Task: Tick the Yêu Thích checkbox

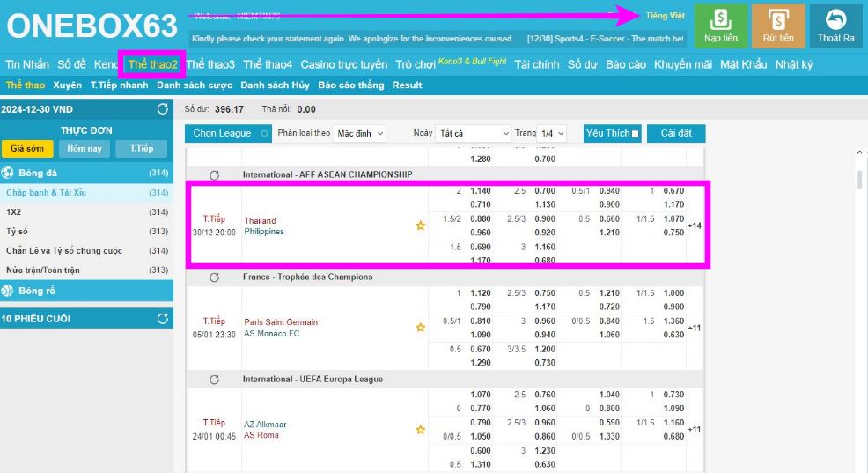Action: coord(635,134)
